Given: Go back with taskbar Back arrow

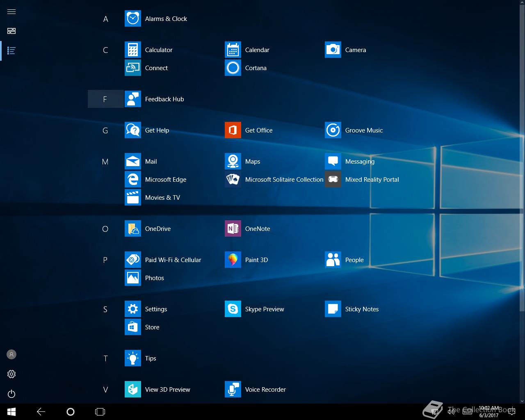Looking at the screenshot, I should click(41, 412).
